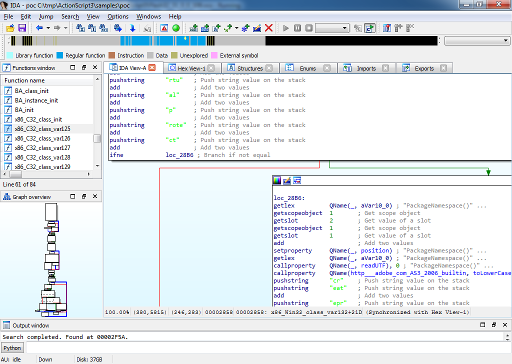Click function list scrollbar up arrow
The width and height of the screenshot is (512, 364).
click(97, 79)
